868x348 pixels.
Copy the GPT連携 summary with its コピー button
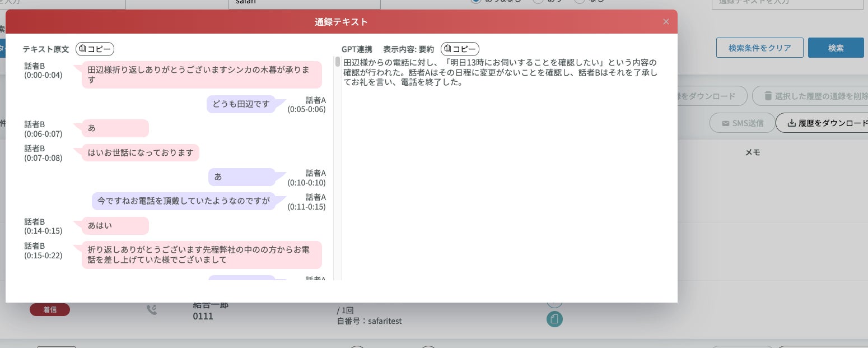coord(460,49)
